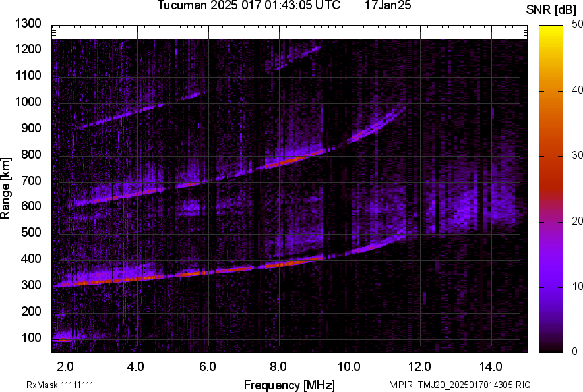This screenshot has height=392, width=583.
Task: Click range tick label '100'
Action: [31, 337]
